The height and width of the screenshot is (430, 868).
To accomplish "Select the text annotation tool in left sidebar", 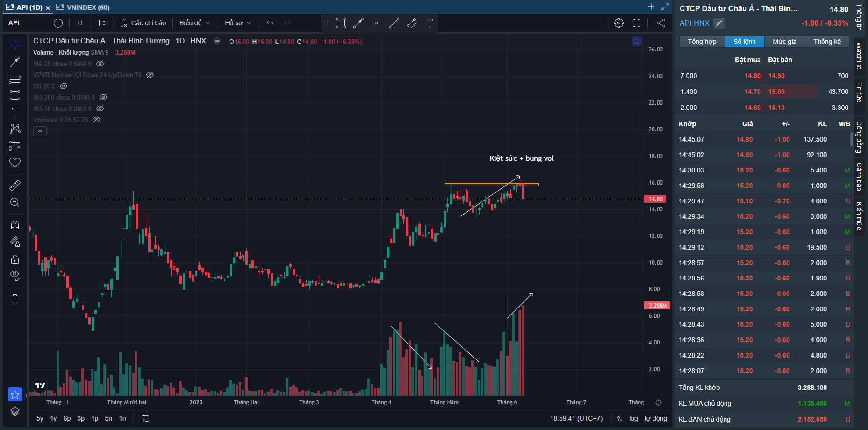I will tap(15, 112).
